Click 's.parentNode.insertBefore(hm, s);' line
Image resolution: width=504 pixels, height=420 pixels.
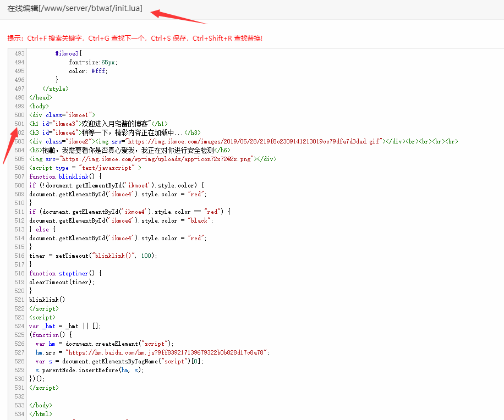(x=90, y=370)
